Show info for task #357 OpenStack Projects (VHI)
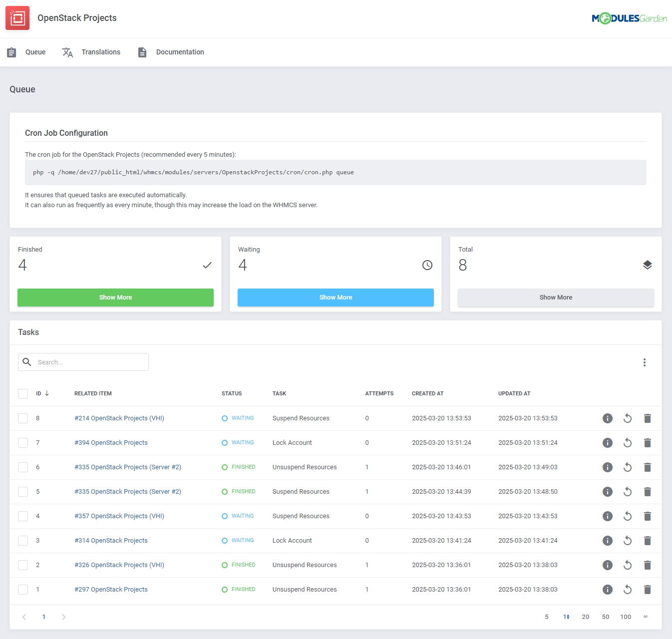Screen dimensions: 672x639 [x=608, y=516]
